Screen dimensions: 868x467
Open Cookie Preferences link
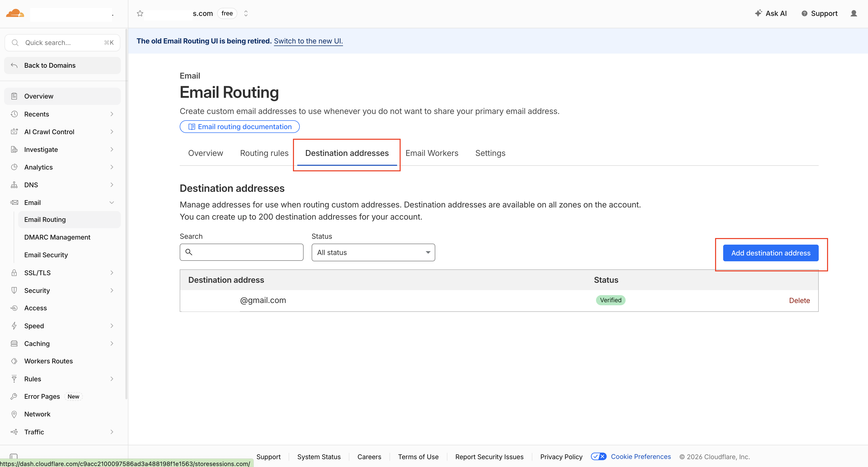pos(641,457)
